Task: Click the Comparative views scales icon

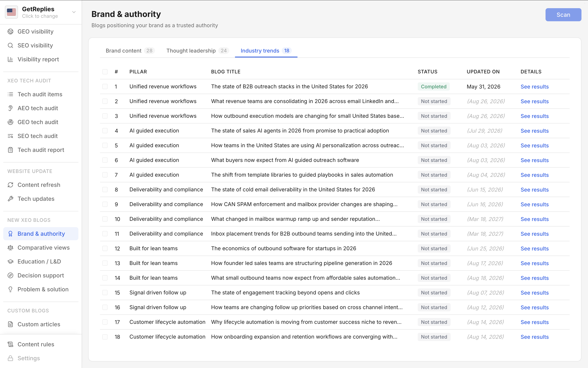Action: pyautogui.click(x=10, y=248)
